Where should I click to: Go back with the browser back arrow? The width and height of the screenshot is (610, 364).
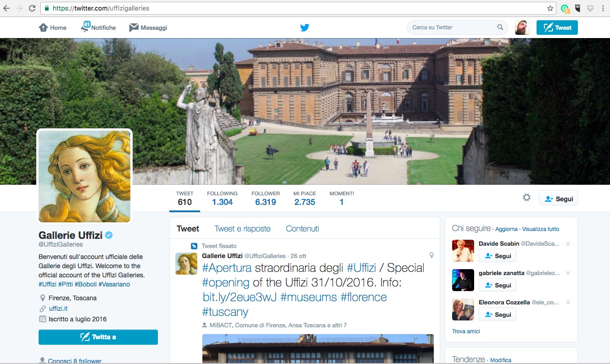click(x=6, y=8)
